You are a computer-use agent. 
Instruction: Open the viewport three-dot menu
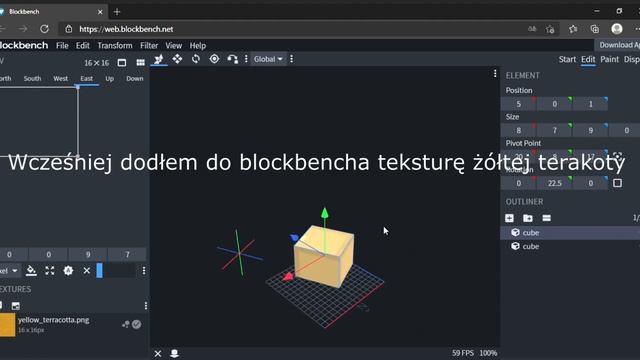click(x=495, y=73)
